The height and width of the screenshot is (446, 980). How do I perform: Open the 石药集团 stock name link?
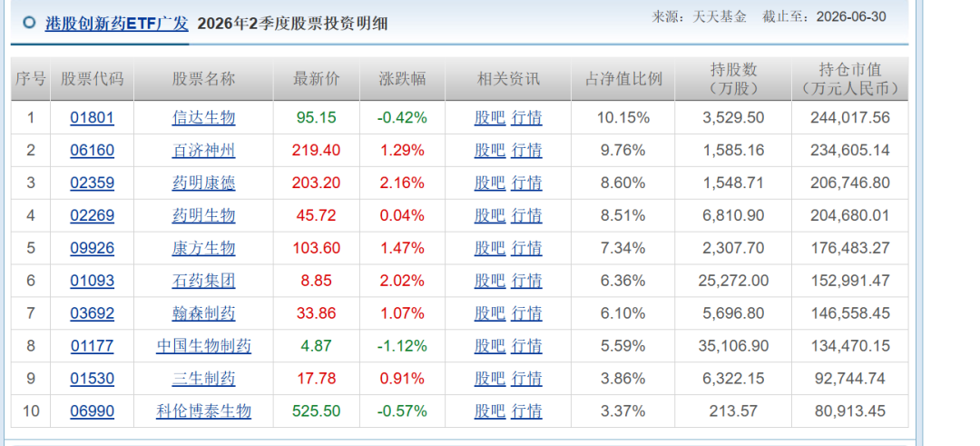click(x=204, y=281)
